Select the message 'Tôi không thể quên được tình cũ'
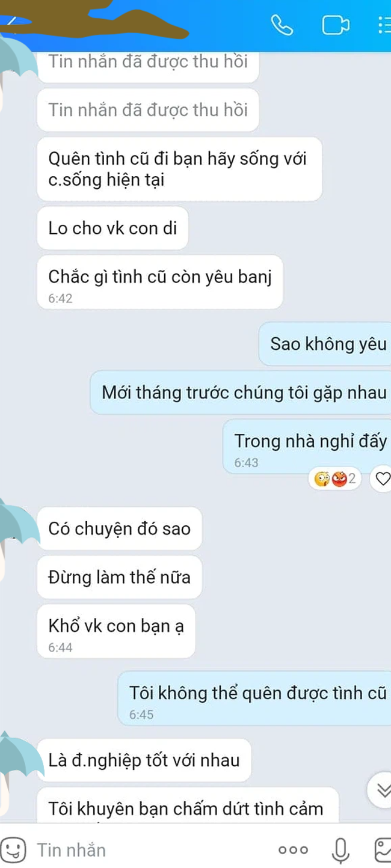This screenshot has height=868, width=391. coord(256,698)
